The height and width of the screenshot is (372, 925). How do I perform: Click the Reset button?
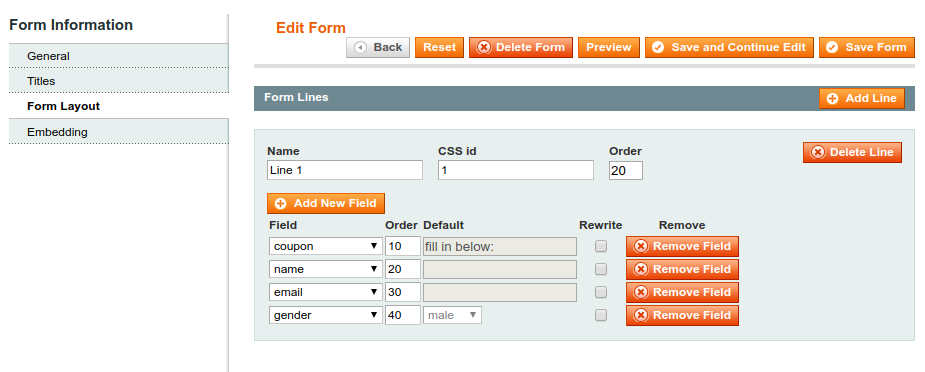(x=439, y=48)
